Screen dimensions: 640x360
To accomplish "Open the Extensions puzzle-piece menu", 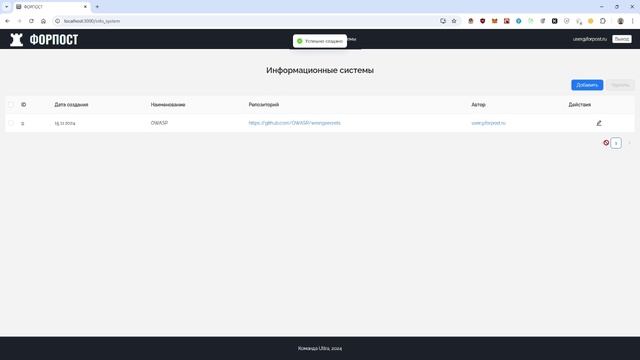I will coord(603,21).
